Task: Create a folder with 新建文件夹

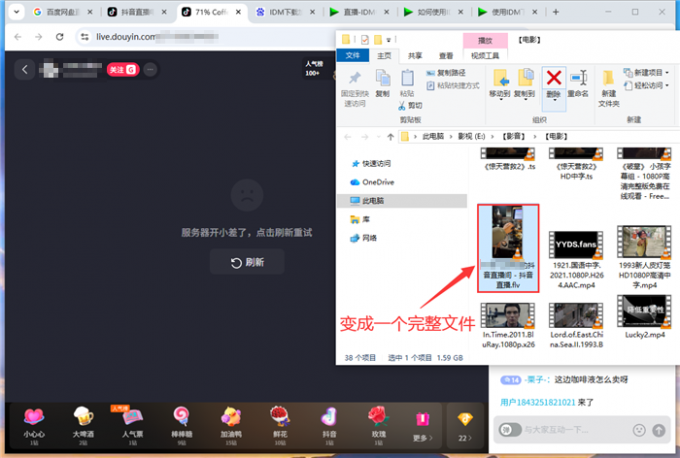Action: pyautogui.click(x=609, y=88)
